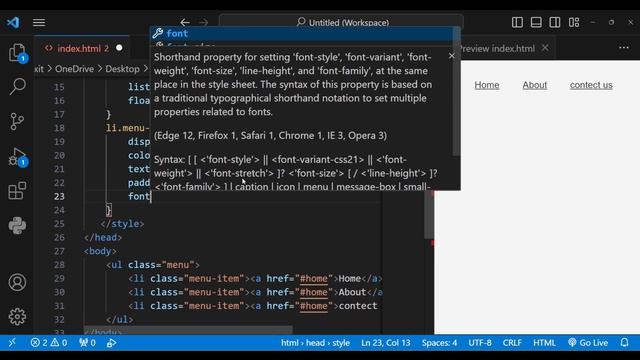Click the ports forwarded status item
This screenshot has width=640, height=360.
[x=87, y=343]
